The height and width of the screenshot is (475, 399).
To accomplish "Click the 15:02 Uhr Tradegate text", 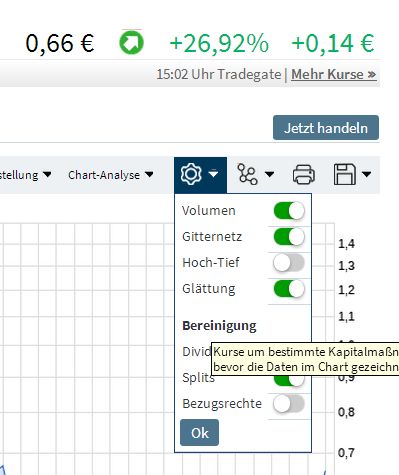I will point(219,74).
